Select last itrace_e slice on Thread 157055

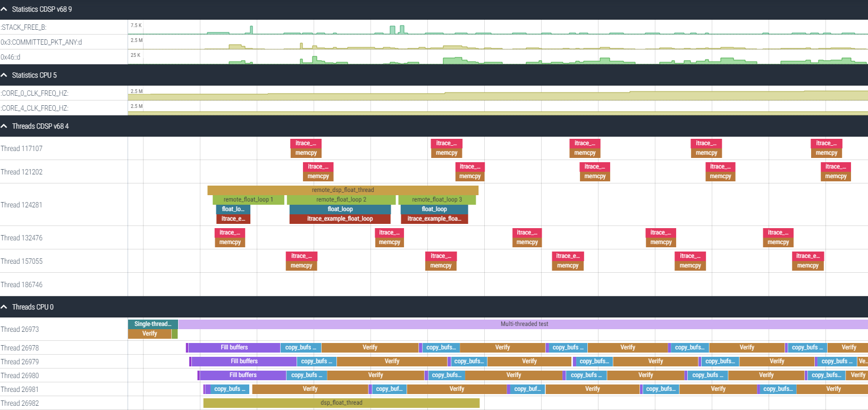(x=808, y=256)
